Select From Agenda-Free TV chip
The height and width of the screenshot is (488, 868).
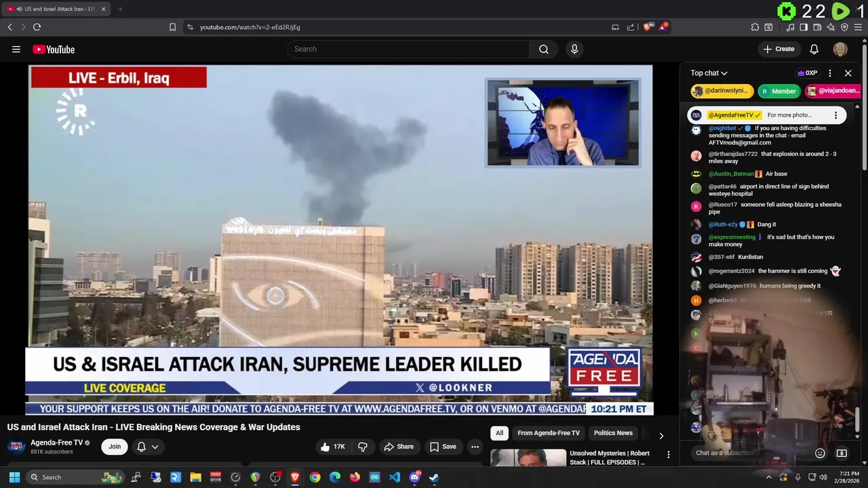click(x=549, y=433)
